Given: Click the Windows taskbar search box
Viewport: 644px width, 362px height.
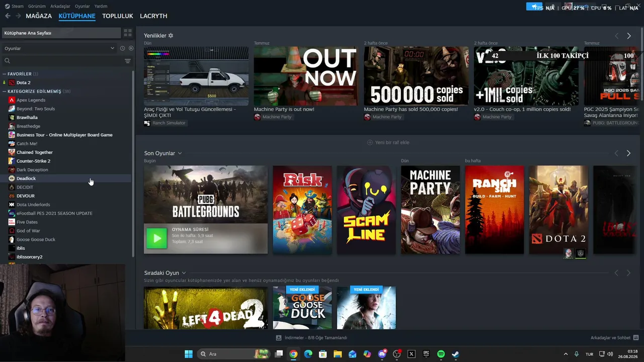Looking at the screenshot, I should point(233,354).
